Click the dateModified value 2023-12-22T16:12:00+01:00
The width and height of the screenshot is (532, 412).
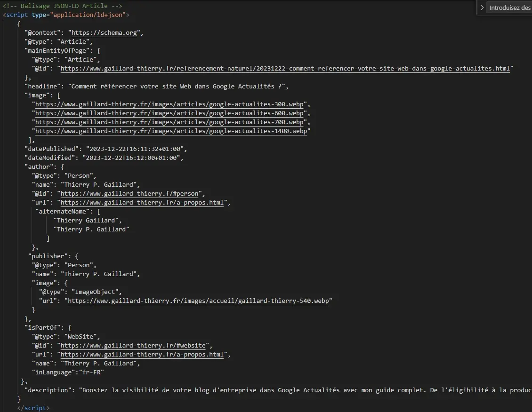click(x=131, y=158)
